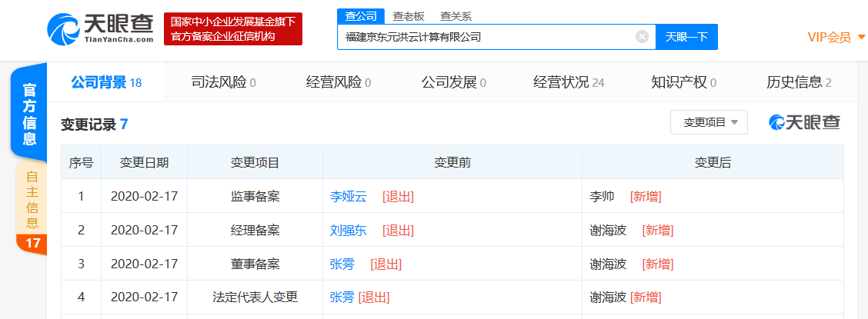Open 刘强东 person link
This screenshot has height=319, width=868.
coord(348,230)
